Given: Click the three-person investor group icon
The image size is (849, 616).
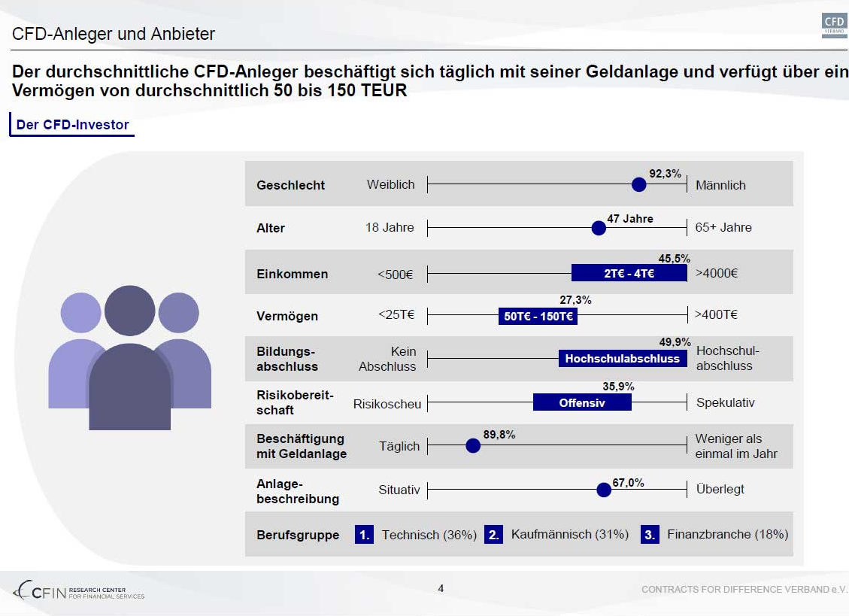Looking at the screenshot, I should (129, 358).
